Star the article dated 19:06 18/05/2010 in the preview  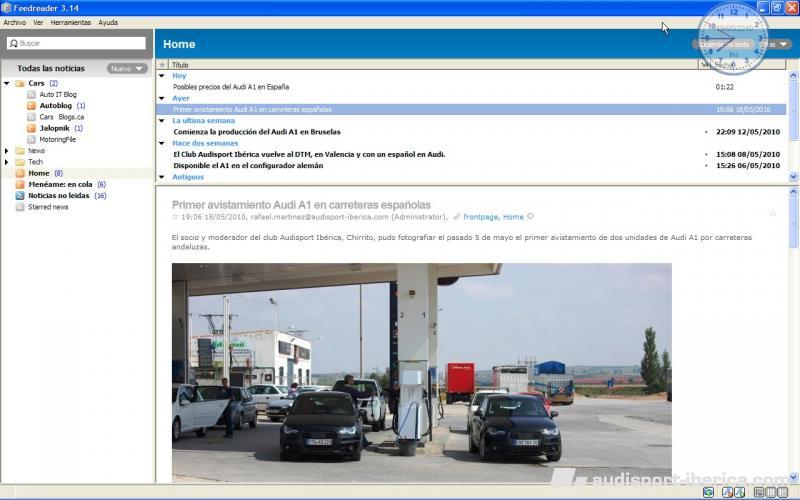pos(176,217)
